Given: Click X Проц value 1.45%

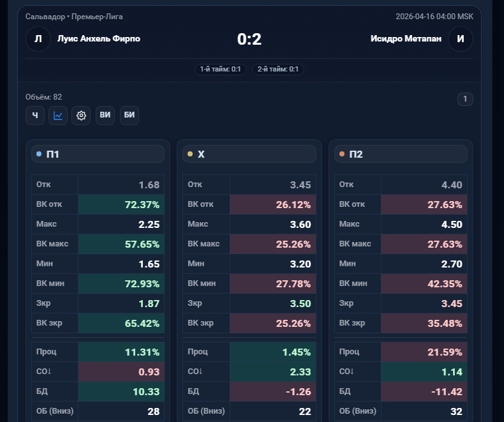Looking at the screenshot, I should tap(297, 352).
